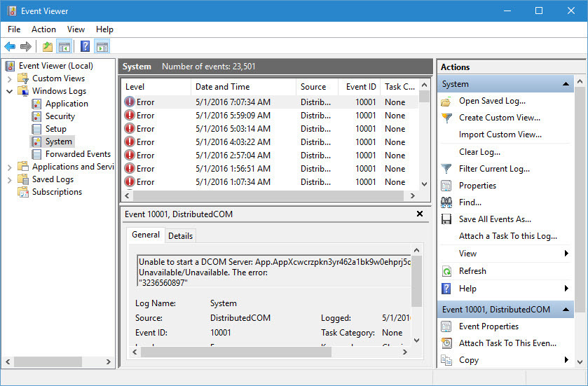Viewport: 588px width, 386px height.
Task: Click Clear Log in Actions pane
Action: (x=479, y=152)
